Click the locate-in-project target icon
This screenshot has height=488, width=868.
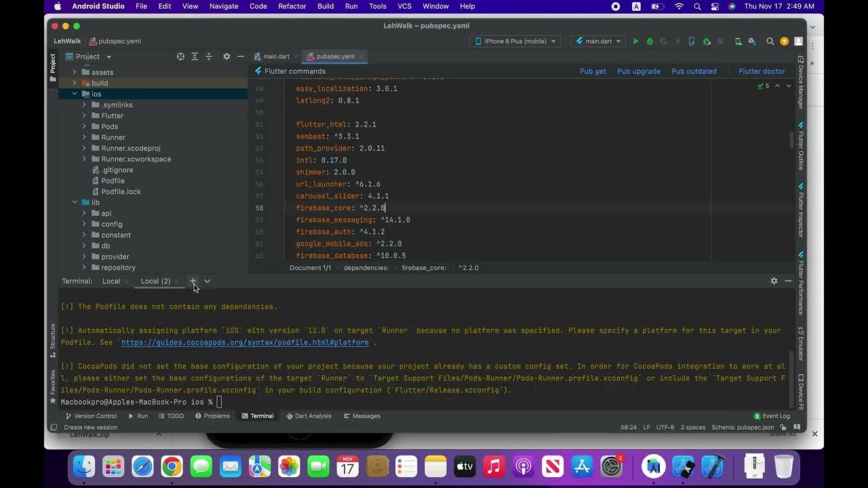180,57
